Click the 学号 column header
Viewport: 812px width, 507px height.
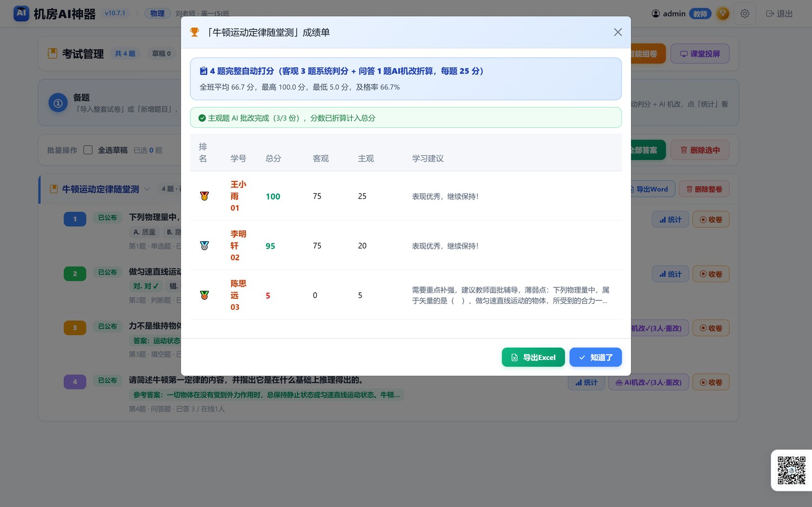click(x=238, y=158)
